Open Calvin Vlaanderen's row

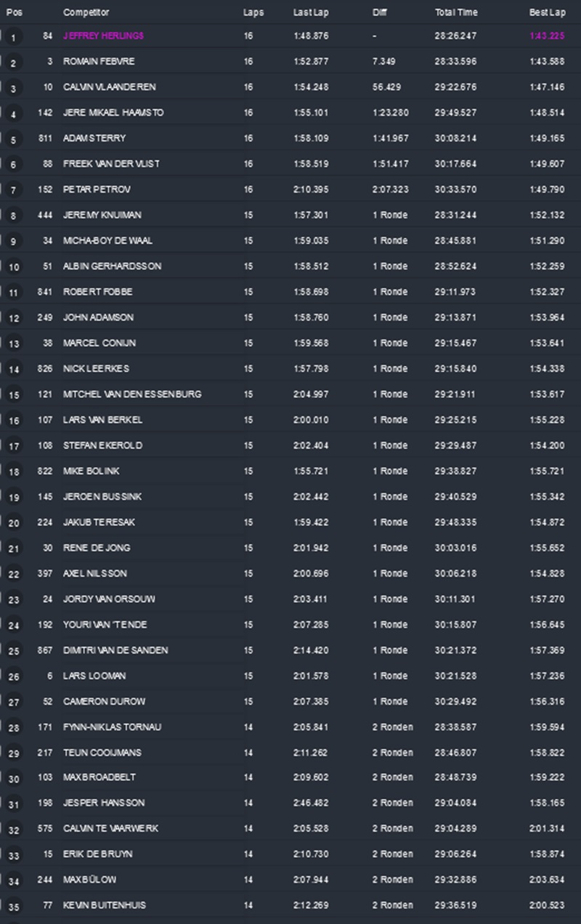click(109, 87)
